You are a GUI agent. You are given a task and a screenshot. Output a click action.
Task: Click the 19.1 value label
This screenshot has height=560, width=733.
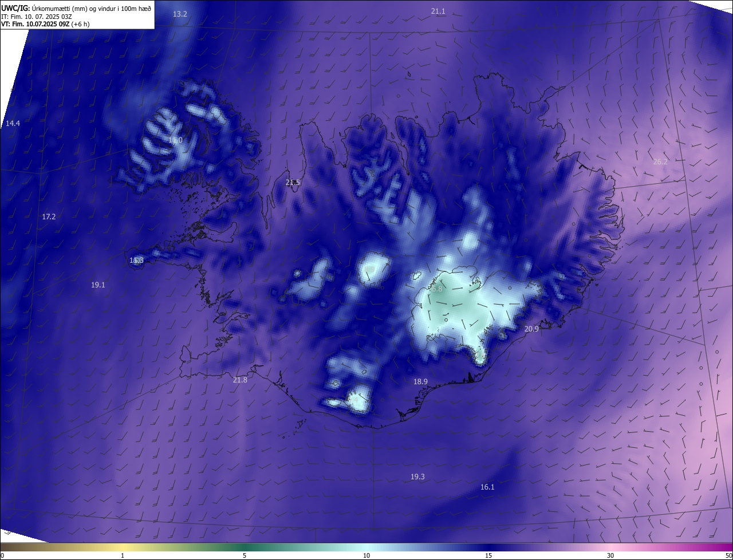click(98, 285)
